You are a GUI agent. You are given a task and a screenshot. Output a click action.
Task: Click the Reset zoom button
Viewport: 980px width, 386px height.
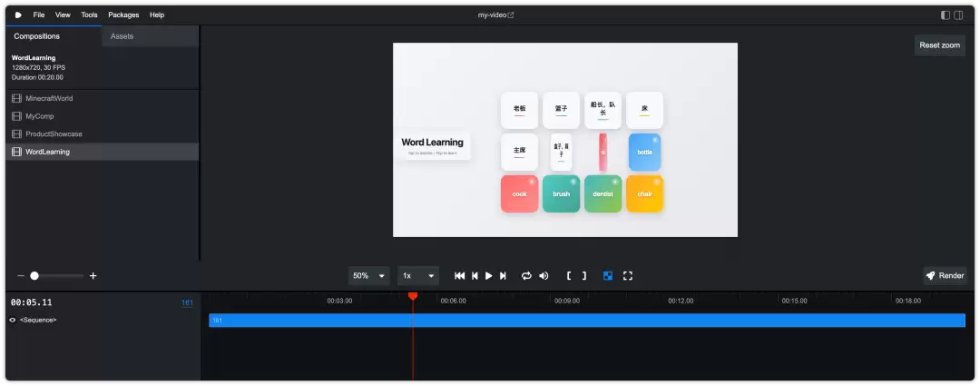pos(939,45)
